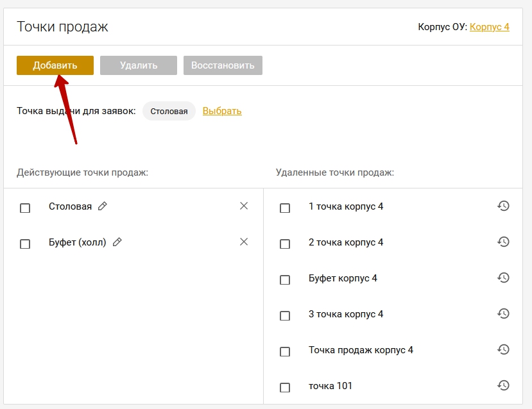Edit the Буфет (холл) pencil icon
The width and height of the screenshot is (532, 409).
(x=117, y=242)
